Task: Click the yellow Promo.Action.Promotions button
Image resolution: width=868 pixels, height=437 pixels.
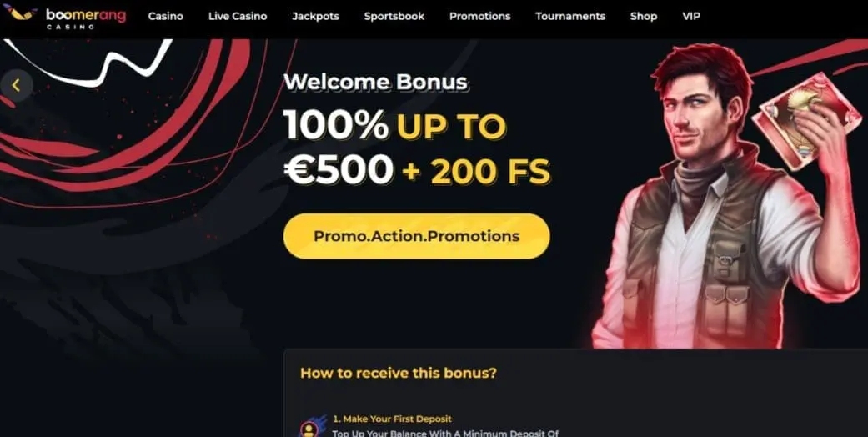Action: pos(416,237)
